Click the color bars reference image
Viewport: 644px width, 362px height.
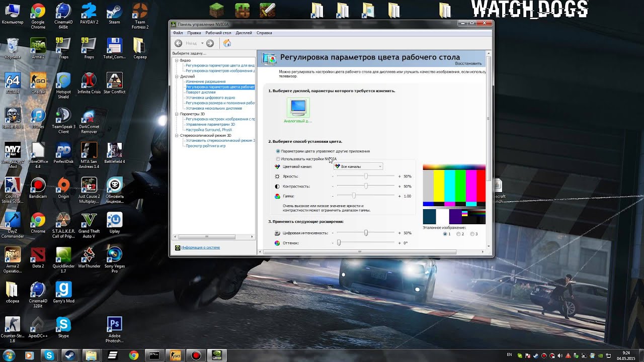tap(454, 194)
